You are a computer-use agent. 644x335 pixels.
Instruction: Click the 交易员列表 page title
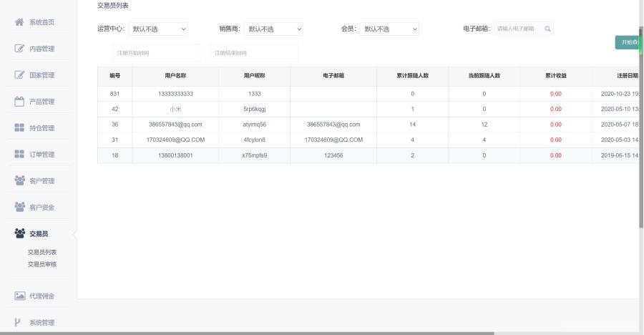click(113, 5)
